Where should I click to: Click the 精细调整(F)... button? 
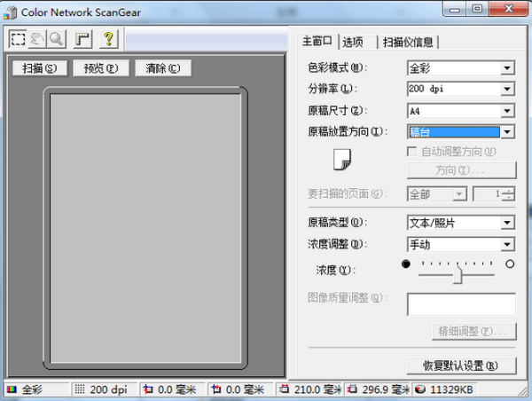pyautogui.click(x=474, y=331)
